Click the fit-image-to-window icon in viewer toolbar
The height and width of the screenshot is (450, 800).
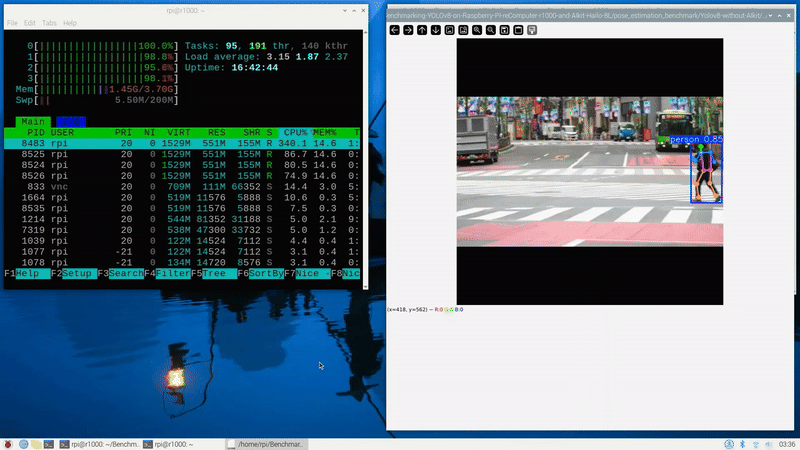[463, 30]
